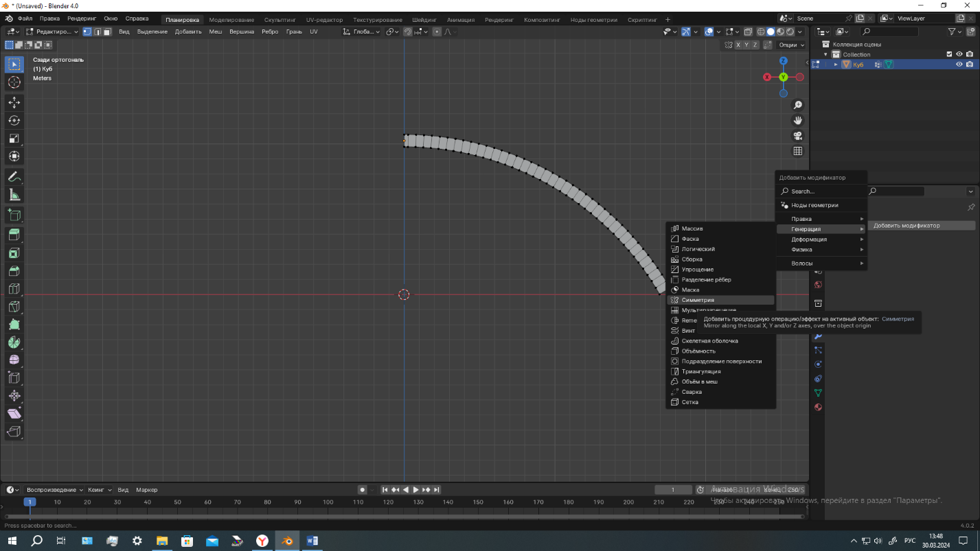The width and height of the screenshot is (980, 551).
Task: Choose Симметрия modifier from the menu
Action: point(698,300)
